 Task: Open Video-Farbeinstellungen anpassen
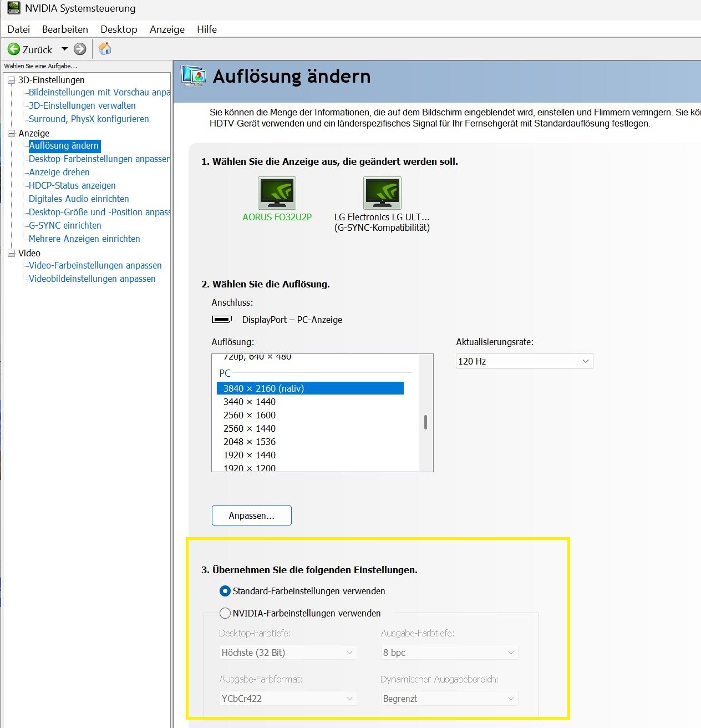pos(95,266)
